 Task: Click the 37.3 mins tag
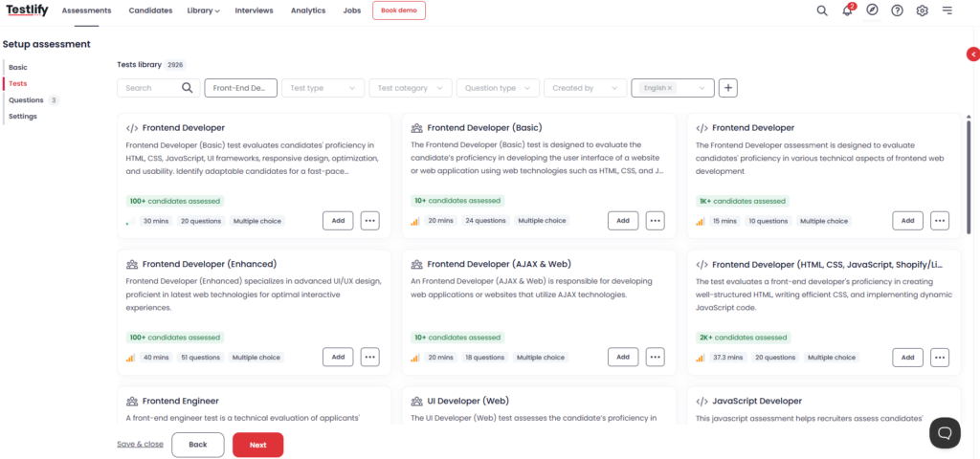click(727, 358)
